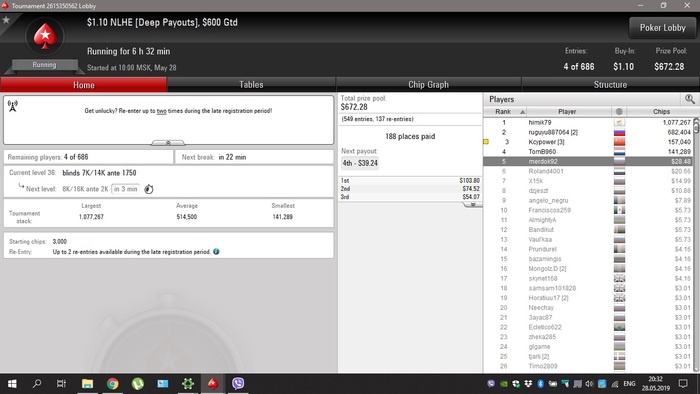Select player Roland4001 row

588,171
